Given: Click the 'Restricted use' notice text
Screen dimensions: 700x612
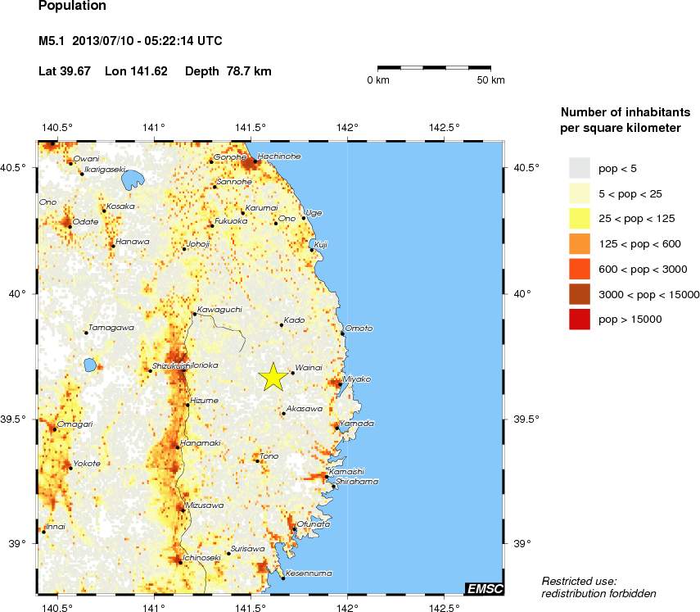Looking at the screenshot, I should click(579, 581).
